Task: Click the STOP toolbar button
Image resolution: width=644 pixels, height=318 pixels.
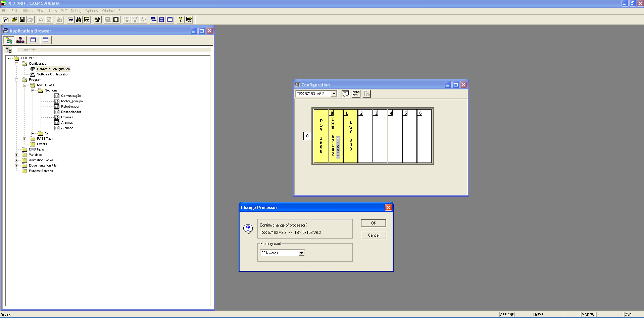Action: point(135,19)
